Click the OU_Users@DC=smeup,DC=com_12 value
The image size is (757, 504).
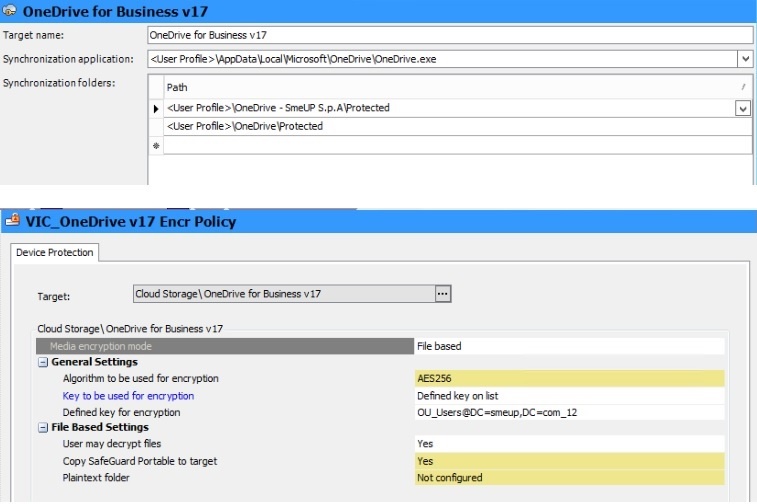click(x=570, y=412)
